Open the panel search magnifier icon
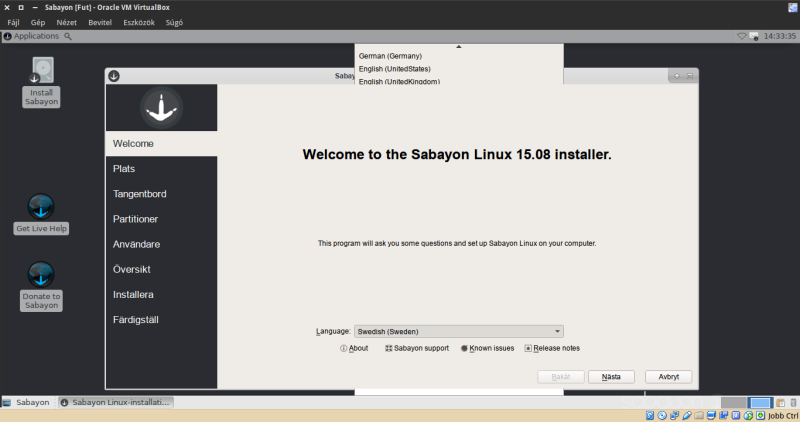Screen dimensions: 800x422 coord(68,36)
